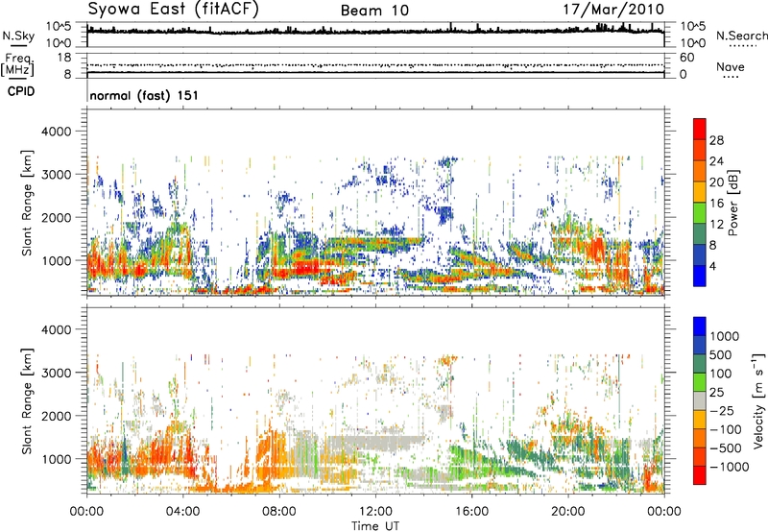Click the '-100' Velocity color bar value
768x532 pixels.
click(726, 429)
